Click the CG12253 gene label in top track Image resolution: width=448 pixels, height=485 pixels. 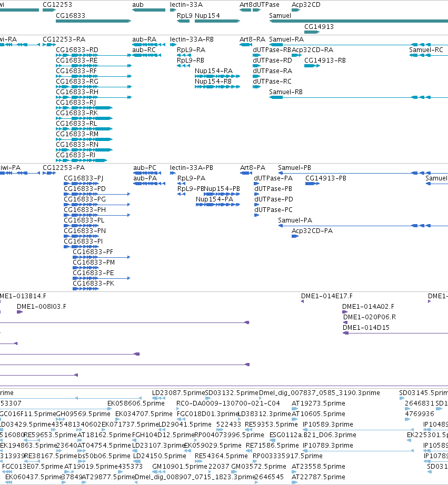click(57, 5)
